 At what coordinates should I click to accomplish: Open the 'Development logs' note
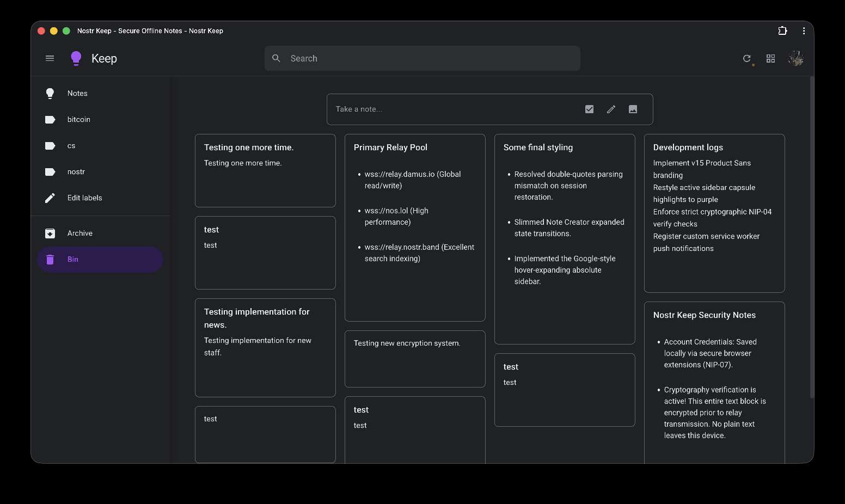click(714, 213)
